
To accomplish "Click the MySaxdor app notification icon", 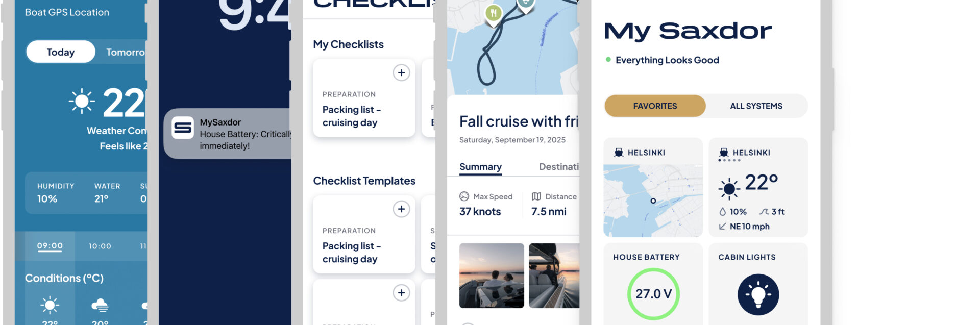I will (x=183, y=128).
